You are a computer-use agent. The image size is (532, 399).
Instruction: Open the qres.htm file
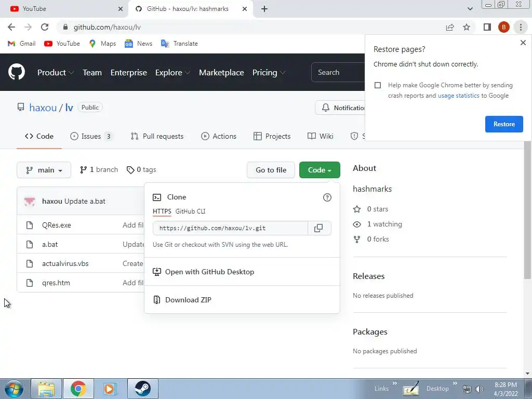pos(56,283)
